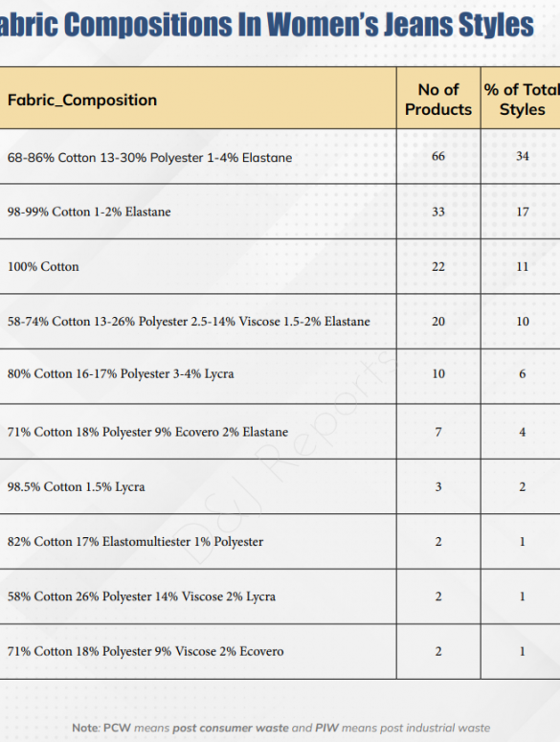Select the product count 7 cell
The width and height of the screenshot is (560, 742).
[438, 432]
